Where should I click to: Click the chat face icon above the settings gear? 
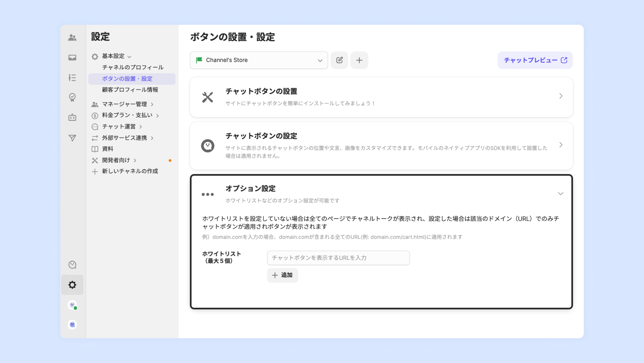72,265
